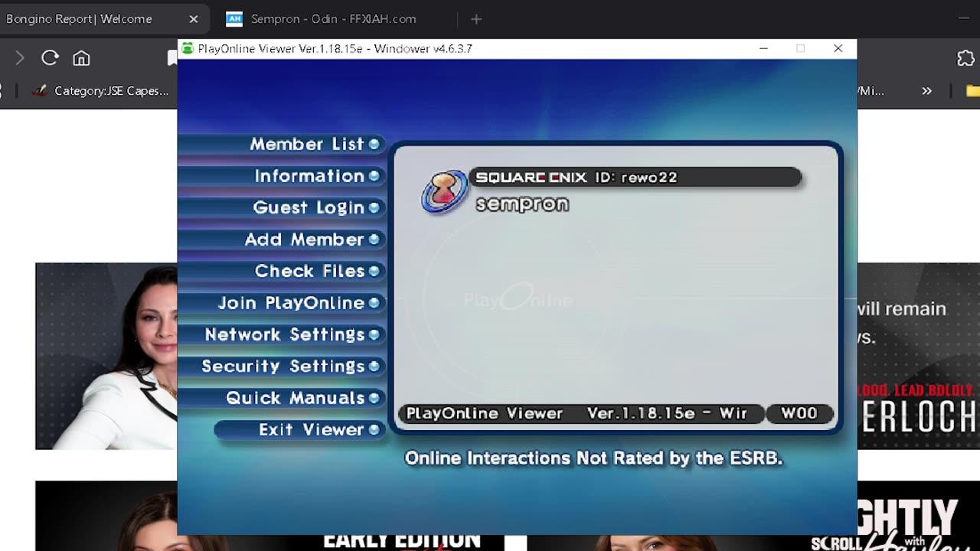This screenshot has width=980, height=551.
Task: Minimize the browser window
Action: point(962,19)
